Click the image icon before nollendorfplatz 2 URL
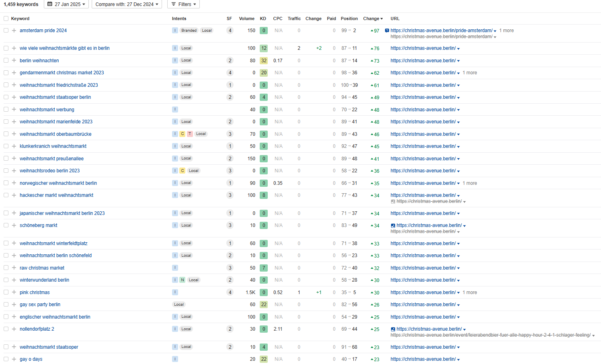 point(393,329)
